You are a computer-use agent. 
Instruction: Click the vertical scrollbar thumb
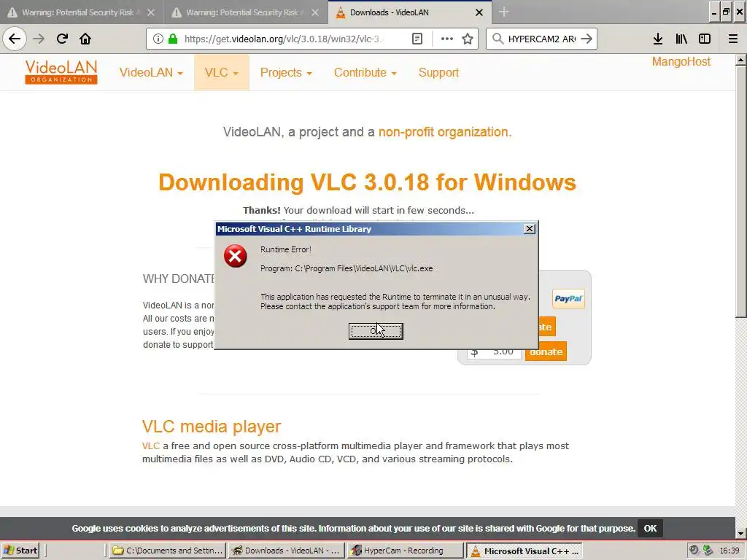tap(741, 192)
